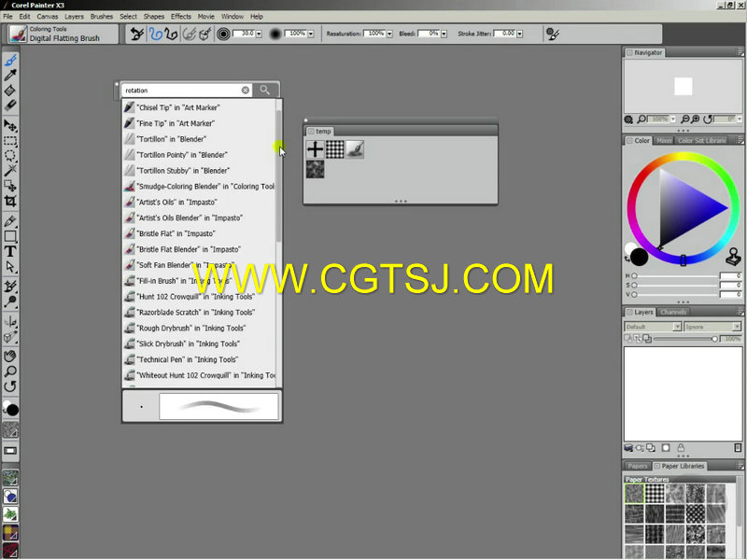The image size is (747, 560).
Task: Select the Magic Wand tool
Action: click(x=10, y=171)
